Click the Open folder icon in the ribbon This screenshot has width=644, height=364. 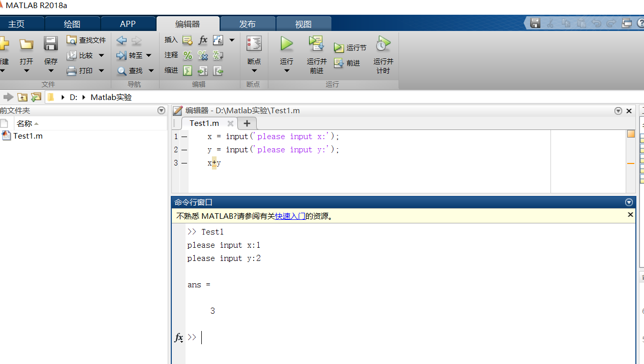pos(26,44)
